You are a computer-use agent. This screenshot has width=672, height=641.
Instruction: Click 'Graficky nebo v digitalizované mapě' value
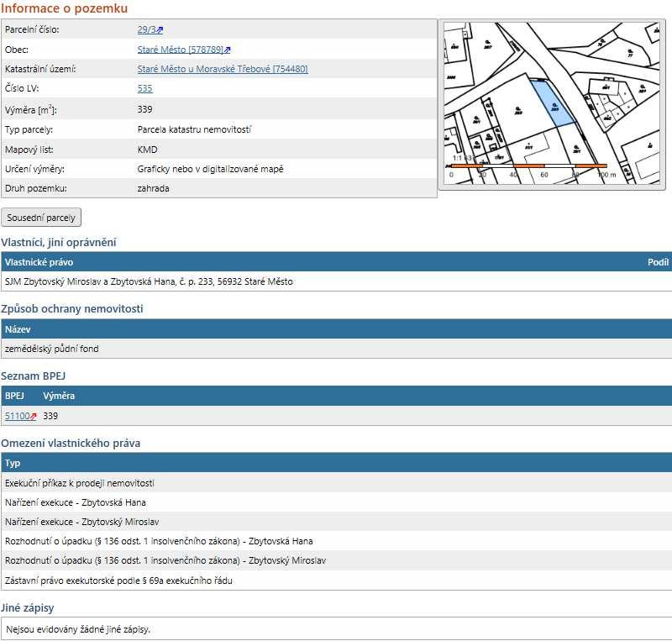tap(211, 169)
